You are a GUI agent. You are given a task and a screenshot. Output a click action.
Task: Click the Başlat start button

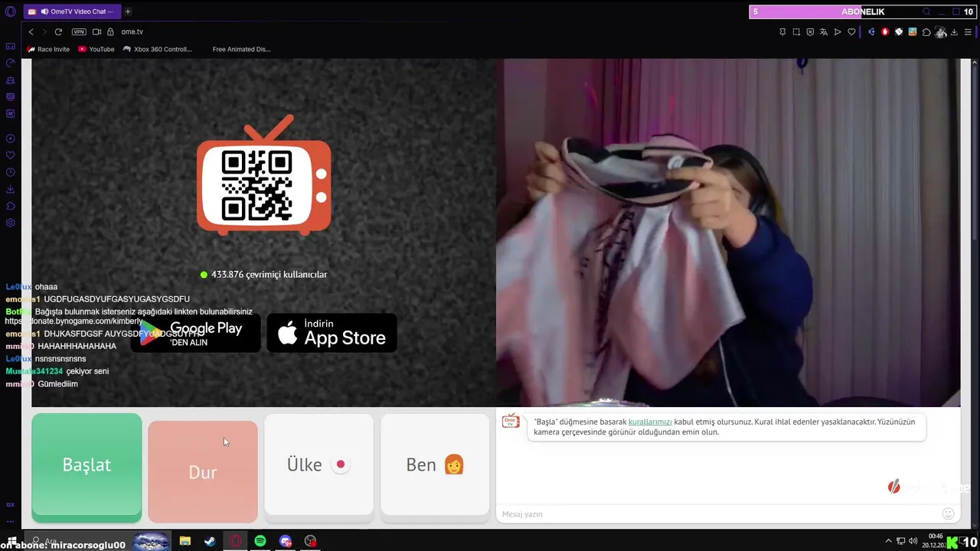[x=87, y=468]
